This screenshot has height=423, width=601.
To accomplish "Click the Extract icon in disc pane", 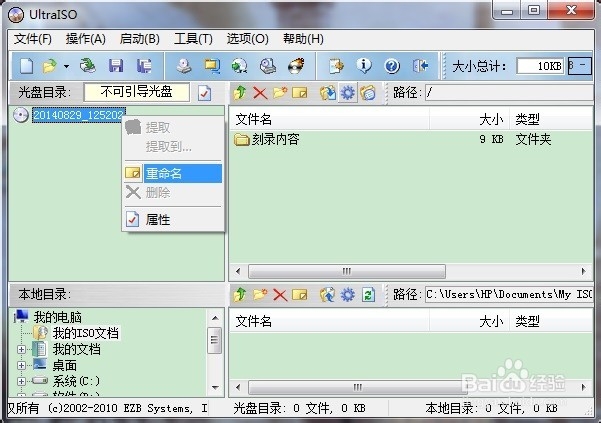I will 328,93.
